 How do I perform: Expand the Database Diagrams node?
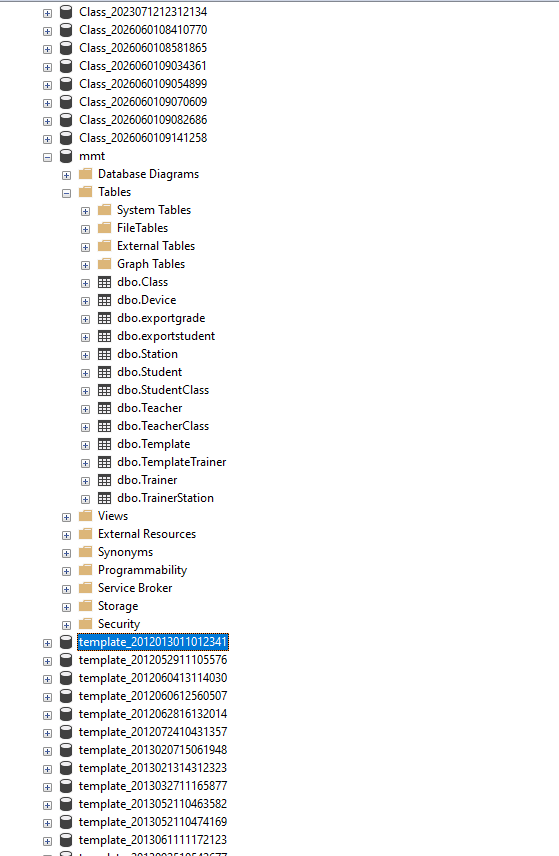tap(67, 175)
